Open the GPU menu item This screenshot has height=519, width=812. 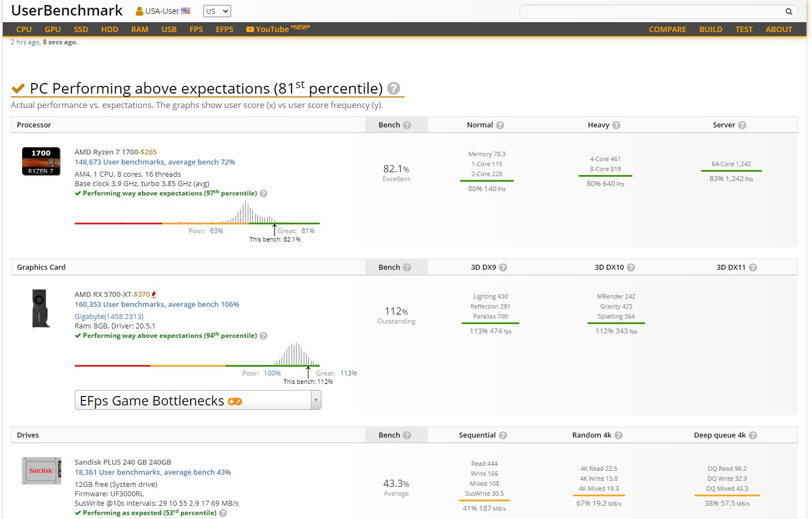click(x=53, y=29)
